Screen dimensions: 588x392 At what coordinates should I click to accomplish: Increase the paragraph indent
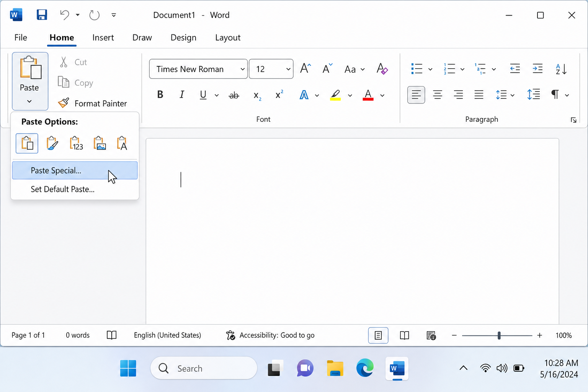(537, 69)
